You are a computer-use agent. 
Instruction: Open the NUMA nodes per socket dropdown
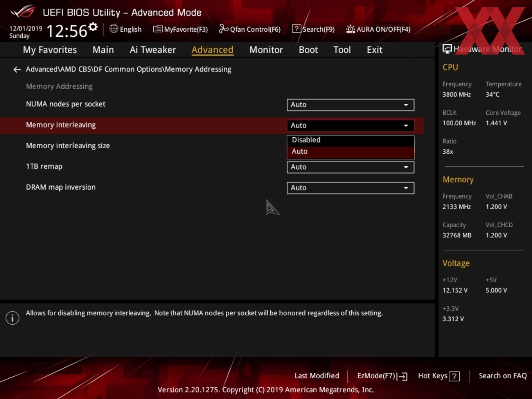pyautogui.click(x=350, y=105)
